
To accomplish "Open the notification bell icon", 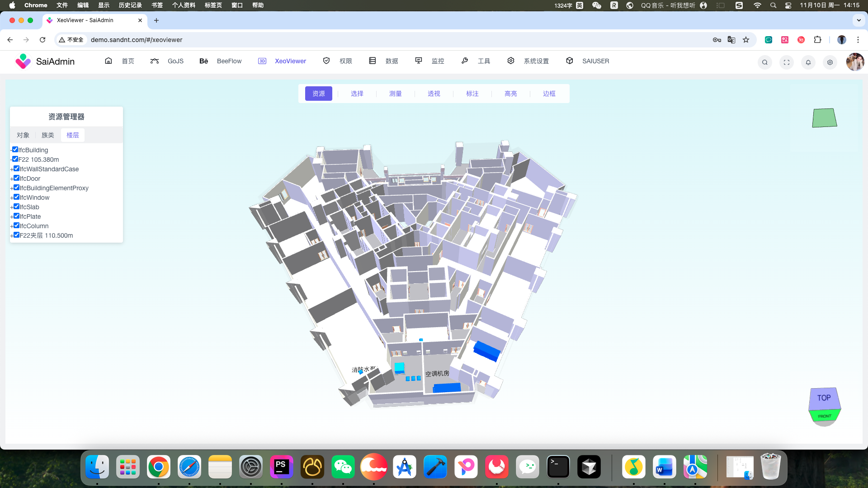I will (808, 62).
